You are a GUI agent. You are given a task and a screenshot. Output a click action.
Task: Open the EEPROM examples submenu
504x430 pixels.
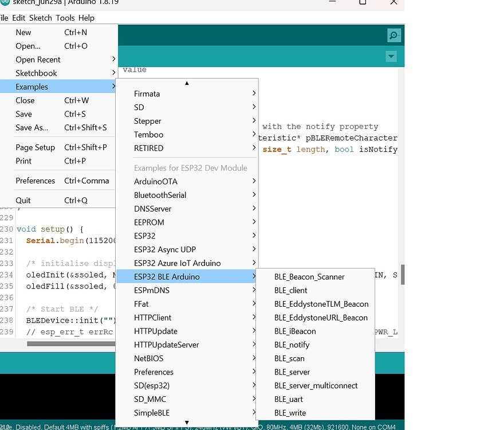pyautogui.click(x=187, y=222)
